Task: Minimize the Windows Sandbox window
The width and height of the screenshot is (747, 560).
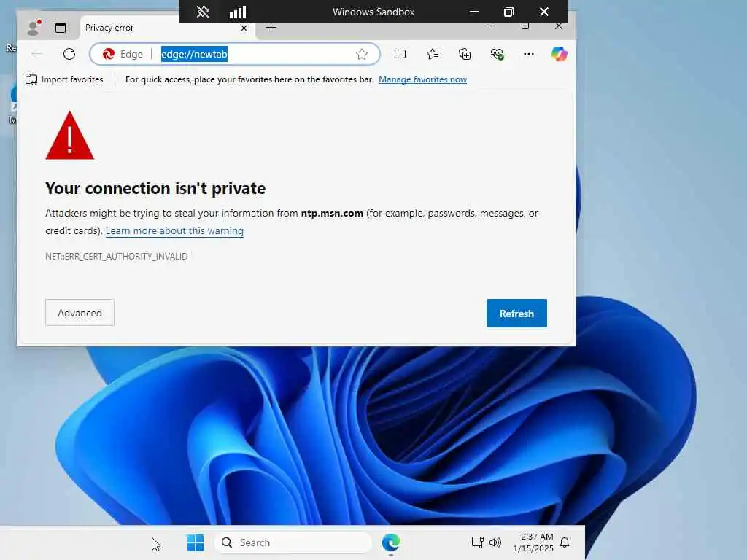Action: tap(474, 12)
